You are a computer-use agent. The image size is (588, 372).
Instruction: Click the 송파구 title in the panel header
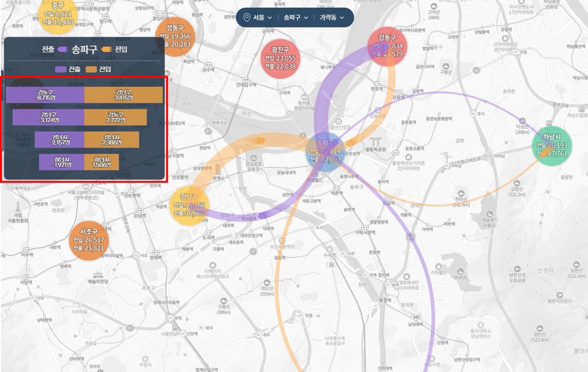pos(84,49)
